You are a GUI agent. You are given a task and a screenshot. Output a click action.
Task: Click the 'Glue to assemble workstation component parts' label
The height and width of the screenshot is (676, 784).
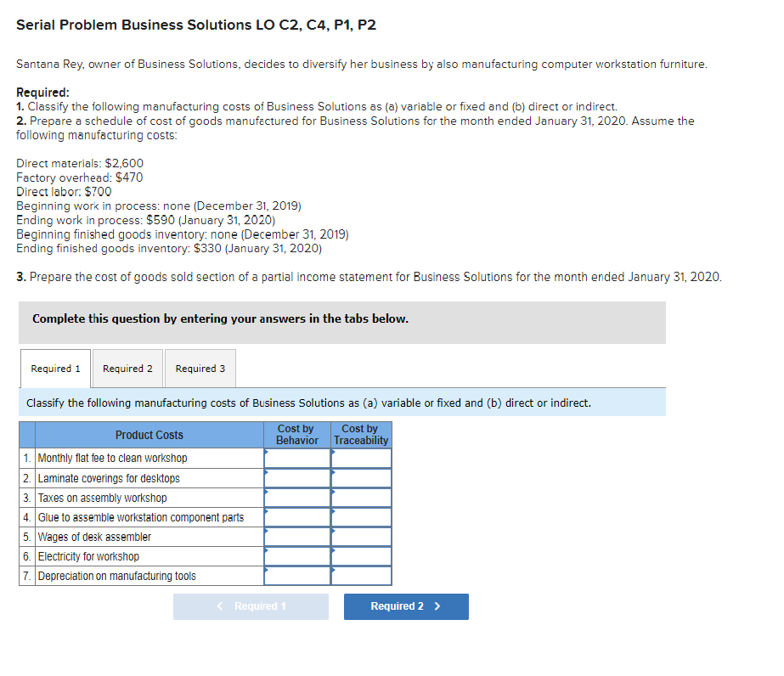pyautogui.click(x=141, y=517)
